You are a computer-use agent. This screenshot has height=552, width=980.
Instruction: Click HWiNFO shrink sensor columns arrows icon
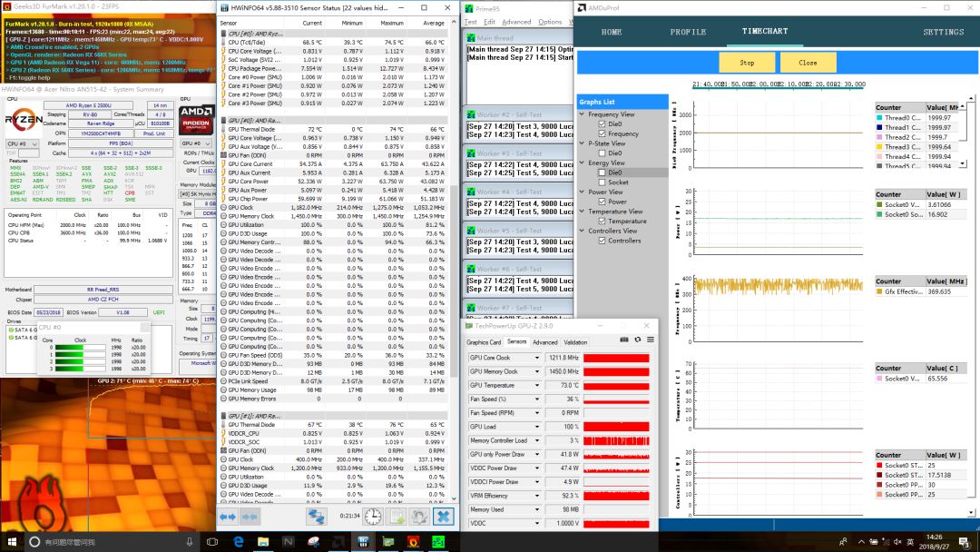[x=250, y=517]
